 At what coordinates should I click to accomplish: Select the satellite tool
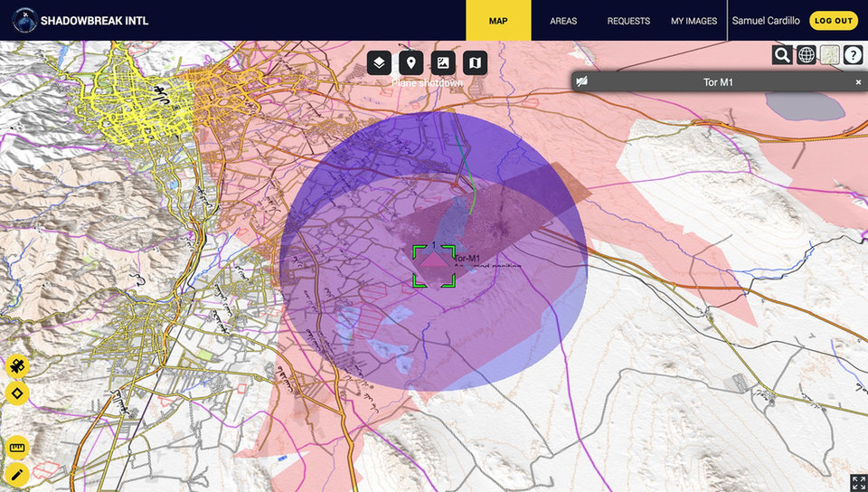point(17,366)
